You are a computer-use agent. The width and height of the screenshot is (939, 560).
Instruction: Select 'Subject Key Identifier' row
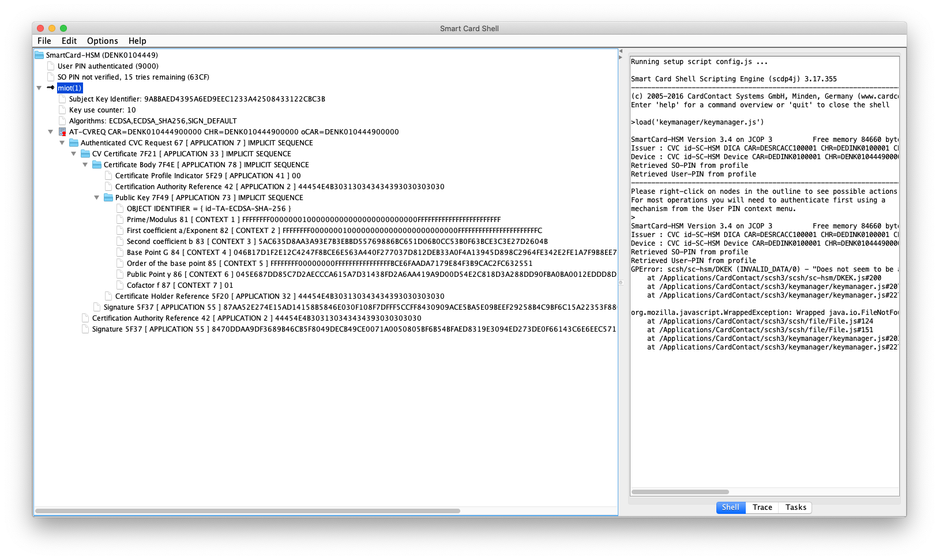(x=197, y=99)
